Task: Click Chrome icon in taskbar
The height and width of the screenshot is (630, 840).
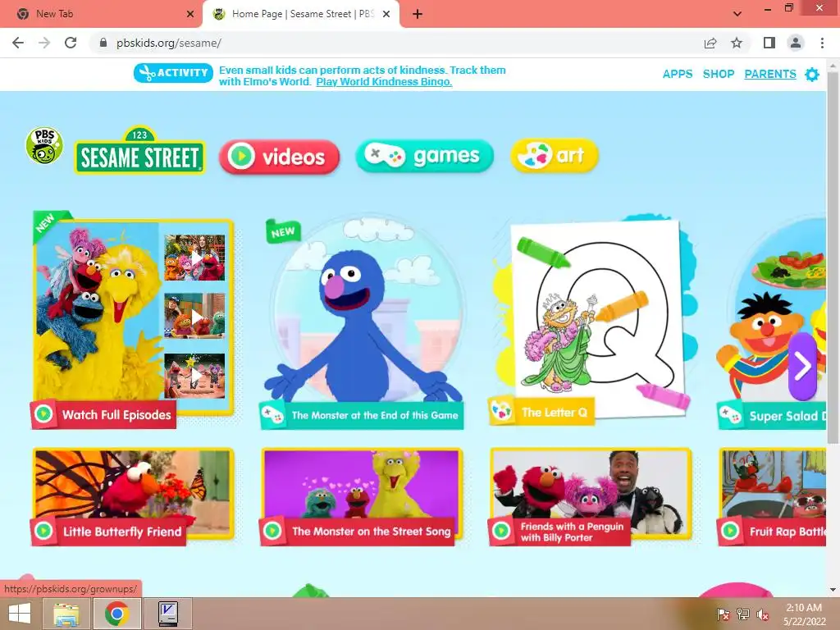Action: click(116, 614)
